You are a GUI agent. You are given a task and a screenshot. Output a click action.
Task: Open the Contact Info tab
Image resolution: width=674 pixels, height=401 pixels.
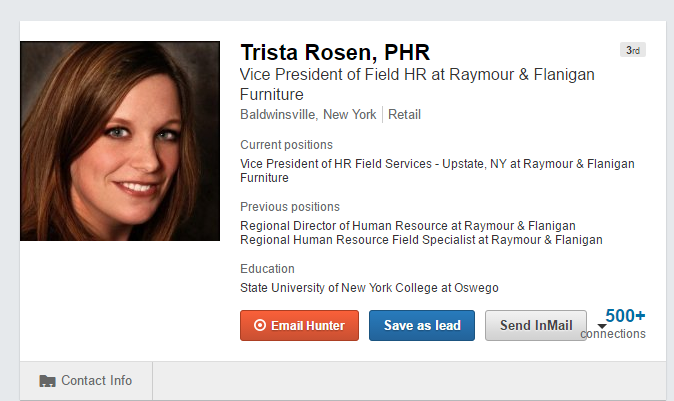click(x=86, y=381)
